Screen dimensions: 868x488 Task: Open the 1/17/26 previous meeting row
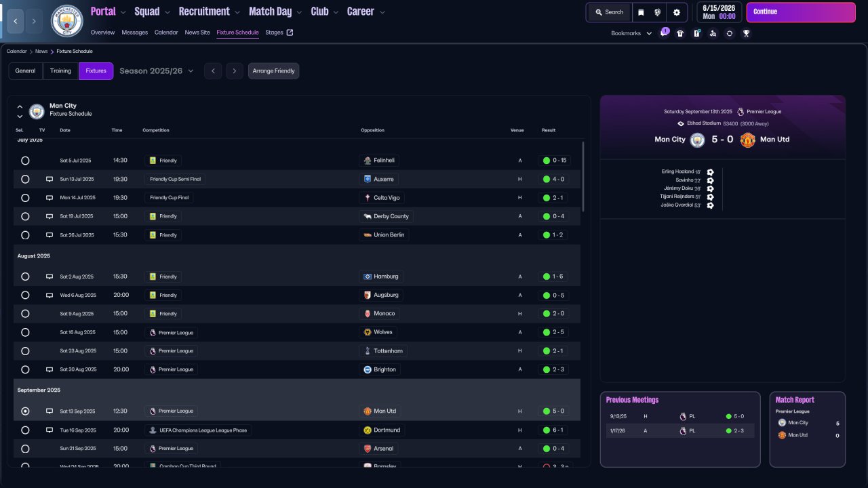680,431
